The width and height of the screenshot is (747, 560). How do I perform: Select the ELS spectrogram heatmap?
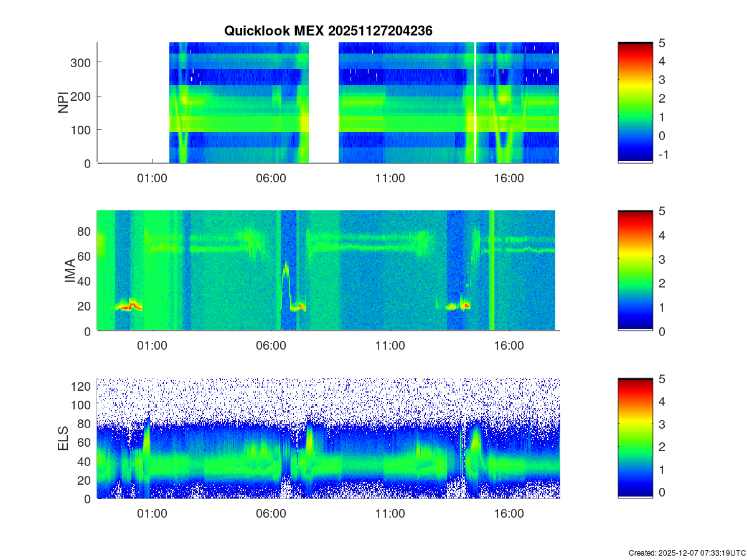tap(328, 438)
